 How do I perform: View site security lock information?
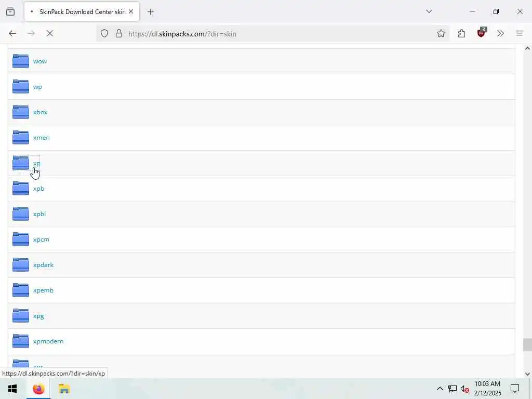click(119, 34)
